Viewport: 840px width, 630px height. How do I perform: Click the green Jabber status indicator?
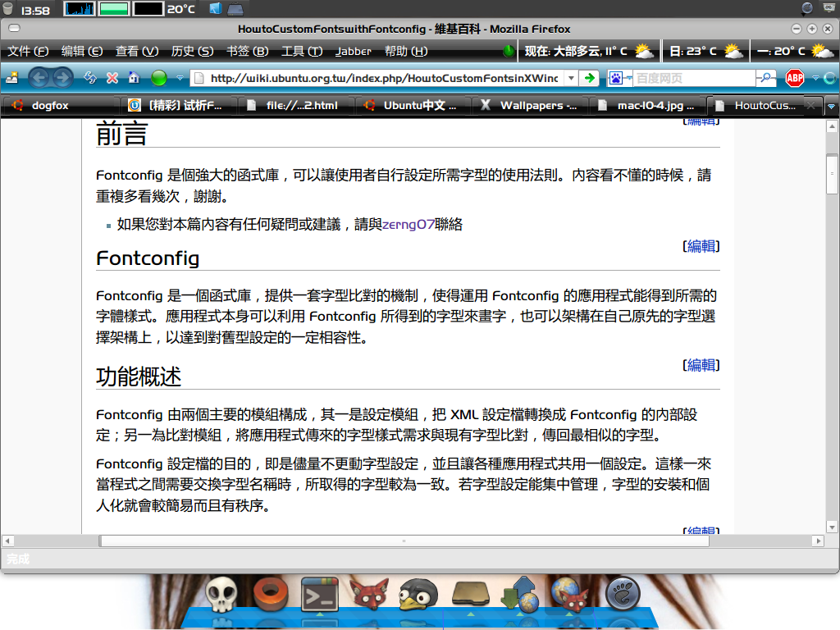click(509, 52)
